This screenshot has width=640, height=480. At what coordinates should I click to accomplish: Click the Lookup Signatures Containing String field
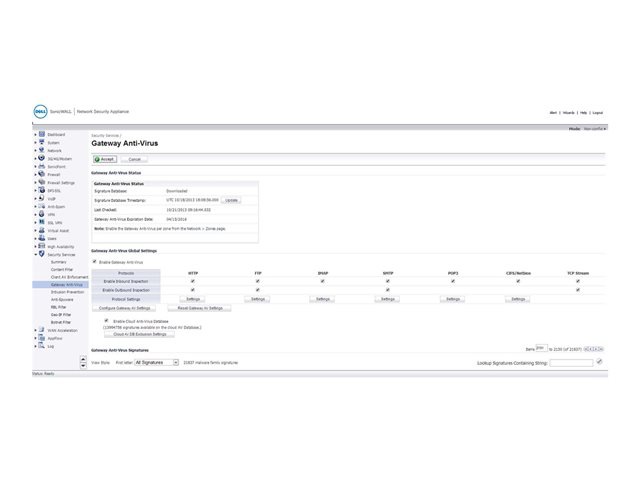point(571,363)
